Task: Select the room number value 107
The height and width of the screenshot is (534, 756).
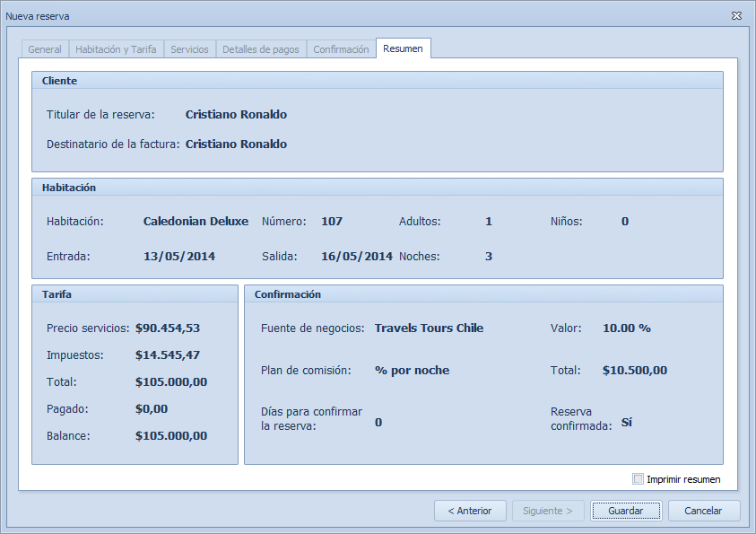Action: pyautogui.click(x=332, y=222)
